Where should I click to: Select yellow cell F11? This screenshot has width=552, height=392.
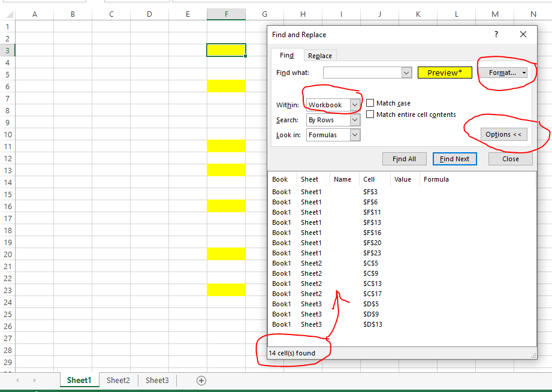[x=226, y=146]
